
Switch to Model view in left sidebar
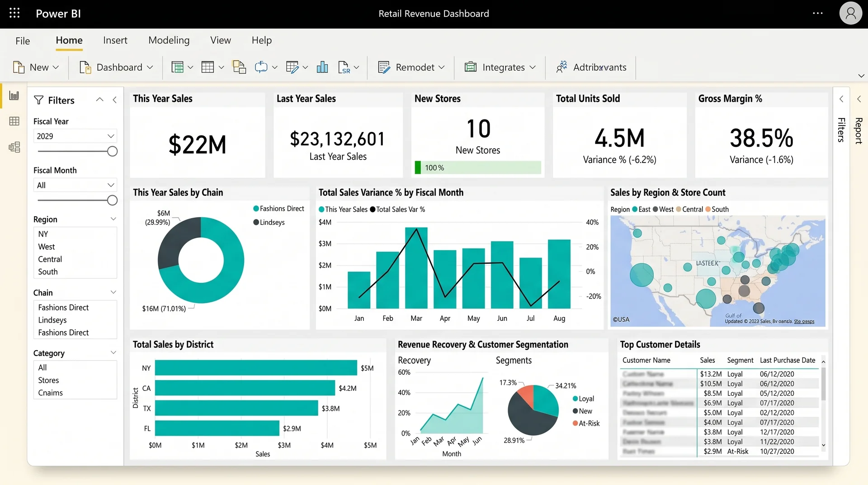point(14,147)
